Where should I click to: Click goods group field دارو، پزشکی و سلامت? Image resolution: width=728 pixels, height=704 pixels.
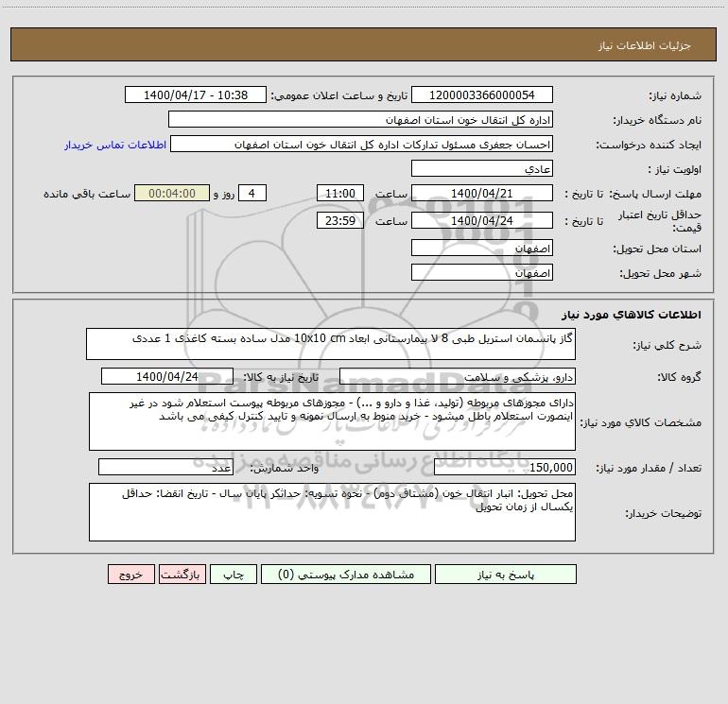(458, 376)
